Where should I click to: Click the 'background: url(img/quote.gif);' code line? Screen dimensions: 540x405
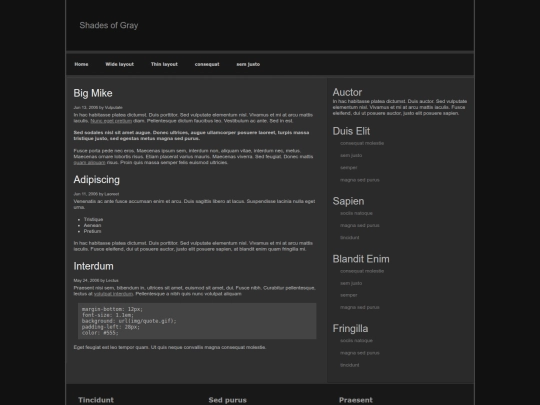[129, 321]
